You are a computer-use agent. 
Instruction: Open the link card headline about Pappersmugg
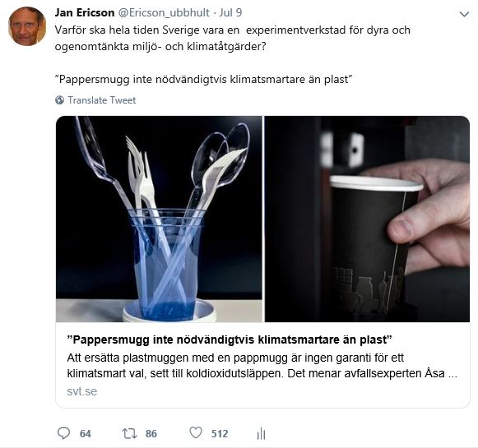click(x=230, y=339)
